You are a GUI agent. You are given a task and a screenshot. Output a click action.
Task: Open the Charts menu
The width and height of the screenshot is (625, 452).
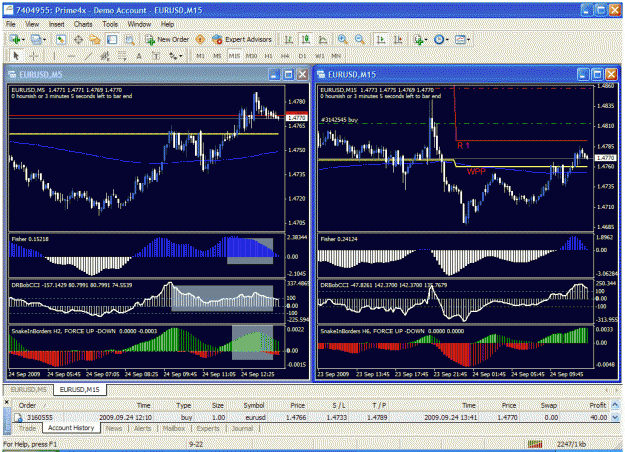point(83,24)
